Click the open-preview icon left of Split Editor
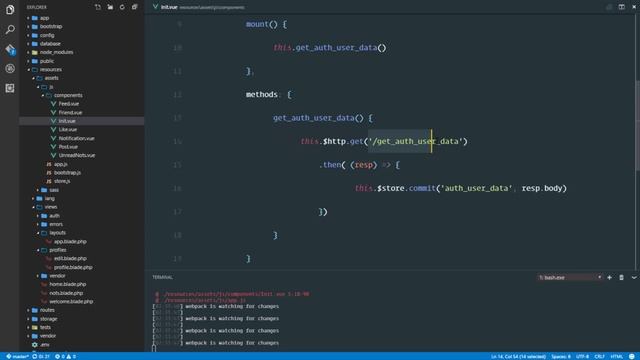This screenshot has height=360, width=640. click(x=609, y=7)
